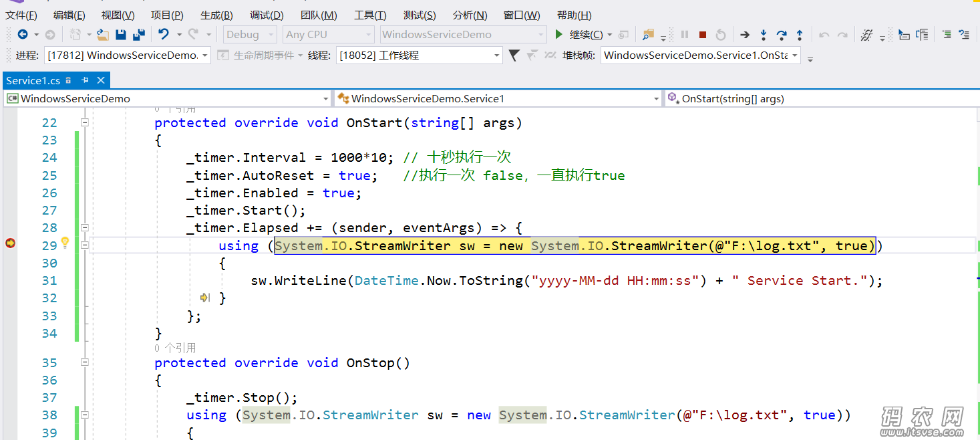Click the 继续(C) continue button

tap(579, 34)
